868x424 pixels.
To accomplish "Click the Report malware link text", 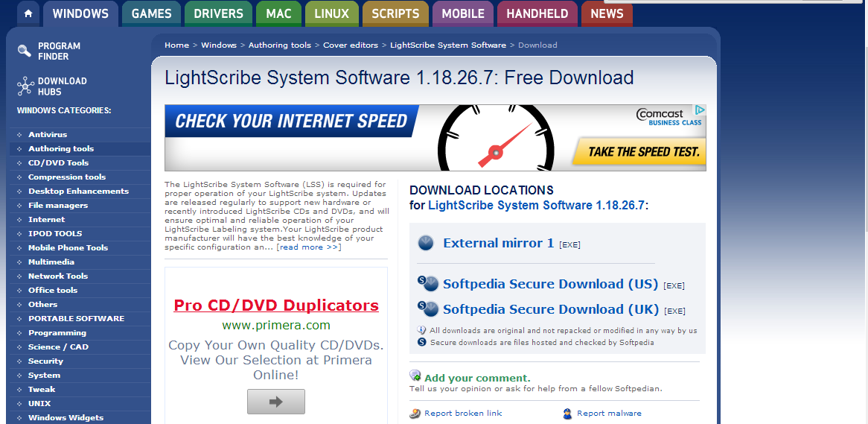I will (609, 414).
